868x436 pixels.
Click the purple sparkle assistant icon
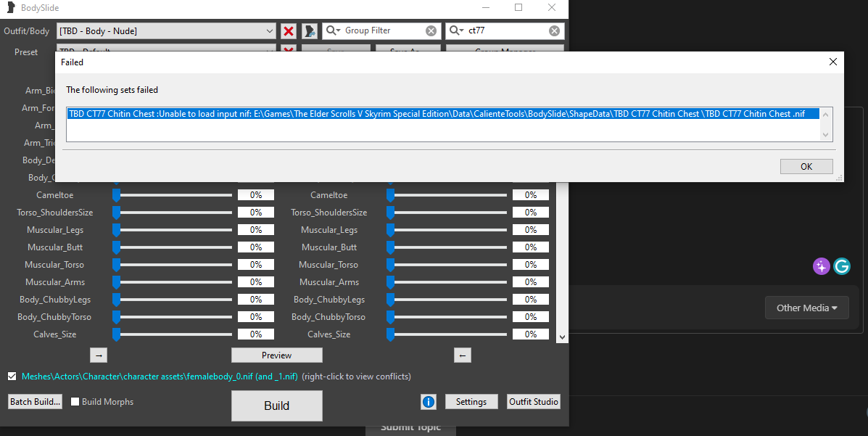click(821, 266)
